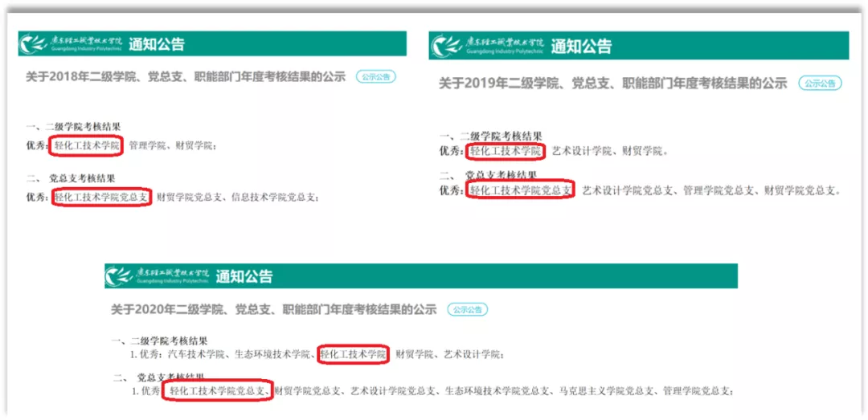Click circled 轻化工技术学院 in 2019 college results

(506, 150)
